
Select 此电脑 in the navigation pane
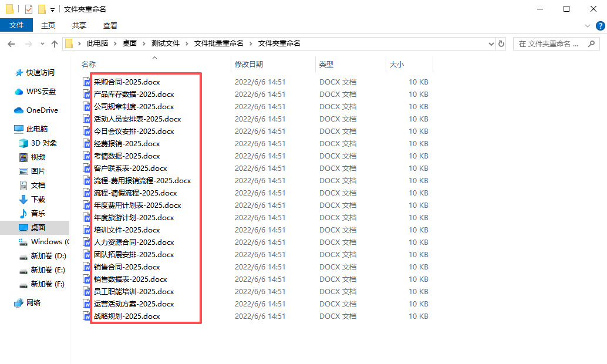pyautogui.click(x=37, y=129)
